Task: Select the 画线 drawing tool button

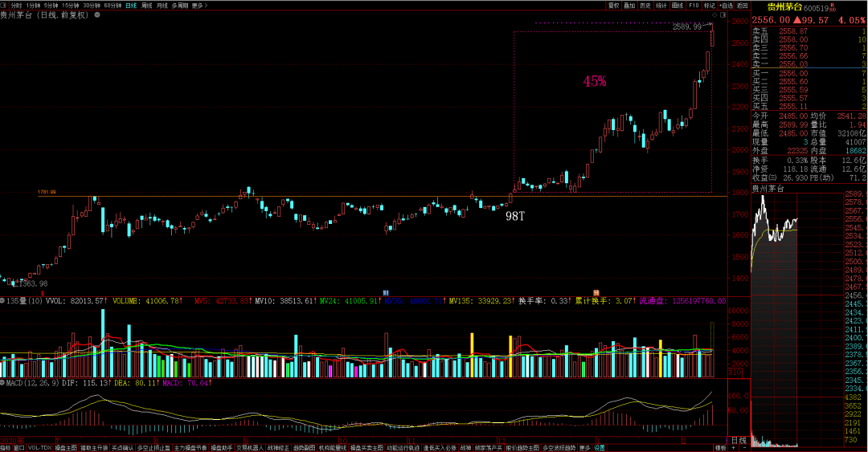Action: click(678, 6)
